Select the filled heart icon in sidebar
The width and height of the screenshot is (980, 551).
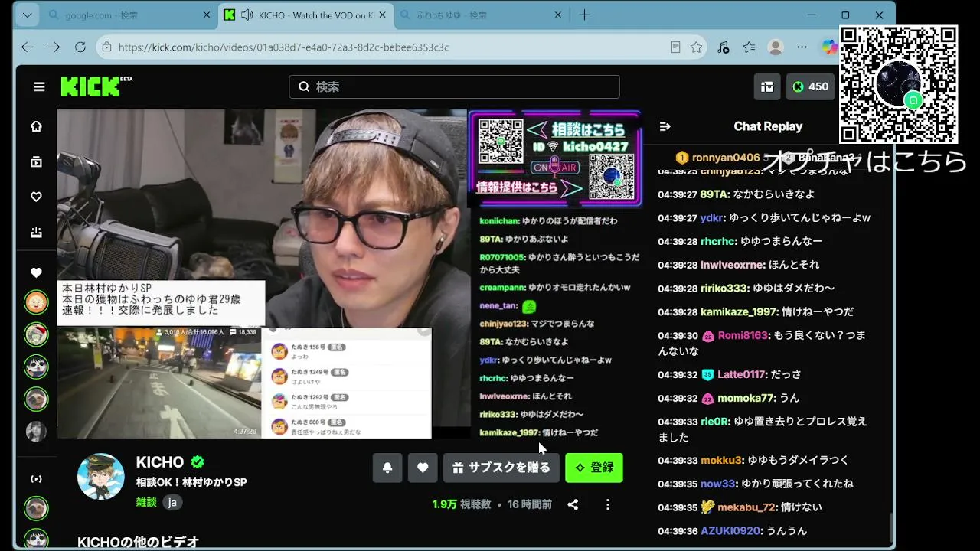tap(36, 273)
